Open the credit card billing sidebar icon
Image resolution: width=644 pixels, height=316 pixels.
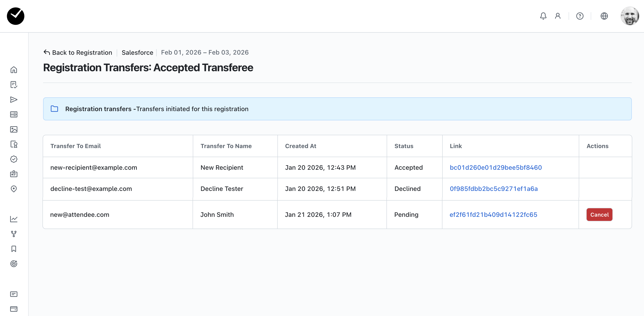pos(14,309)
